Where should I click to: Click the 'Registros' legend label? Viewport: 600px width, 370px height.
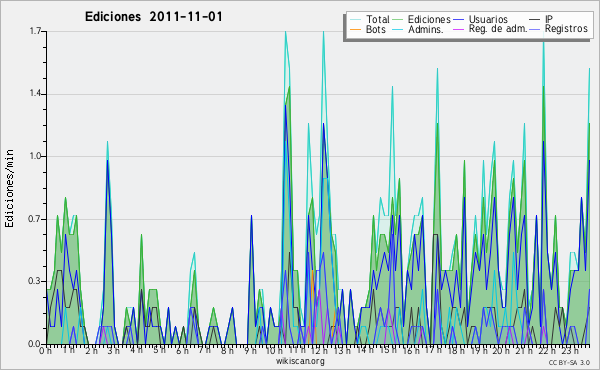pos(566,29)
